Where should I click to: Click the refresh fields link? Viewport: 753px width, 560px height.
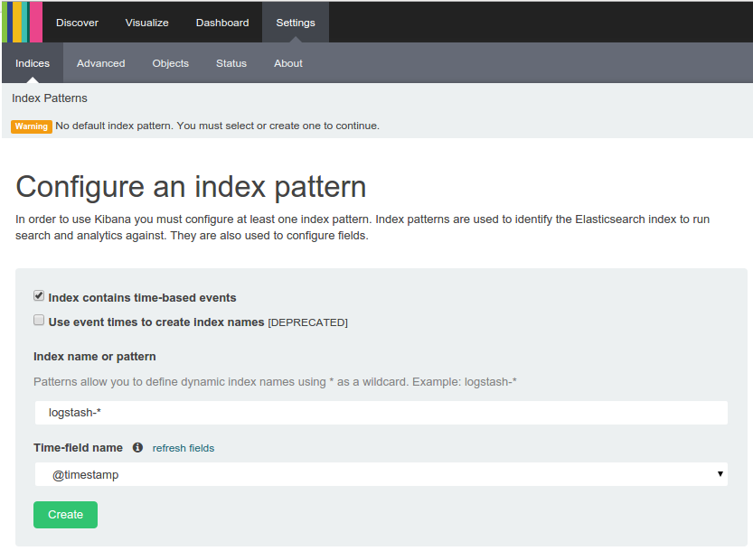point(184,448)
